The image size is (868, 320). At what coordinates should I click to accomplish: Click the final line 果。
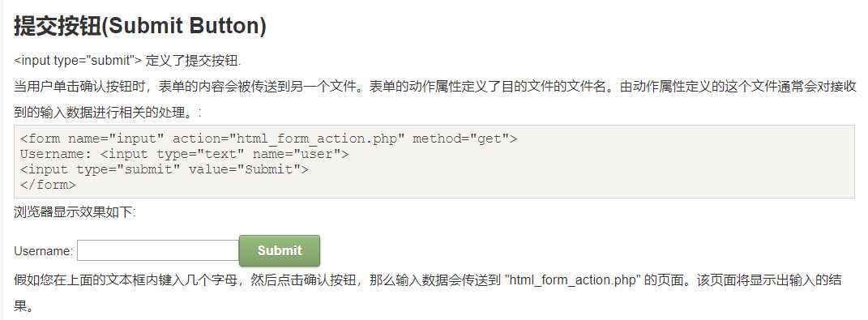pyautogui.click(x=24, y=306)
